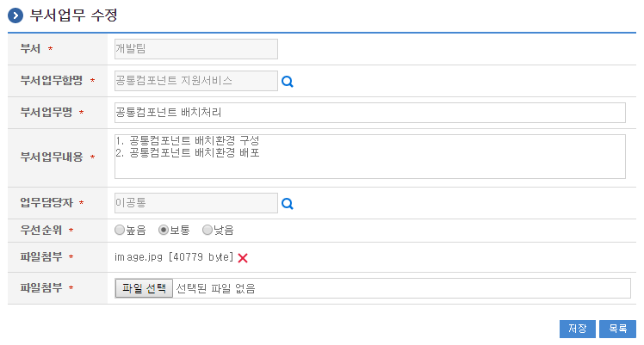644x345 pixels.
Task: Click the 공통컴포넌트 지원서비스 field
Action: coord(195,81)
